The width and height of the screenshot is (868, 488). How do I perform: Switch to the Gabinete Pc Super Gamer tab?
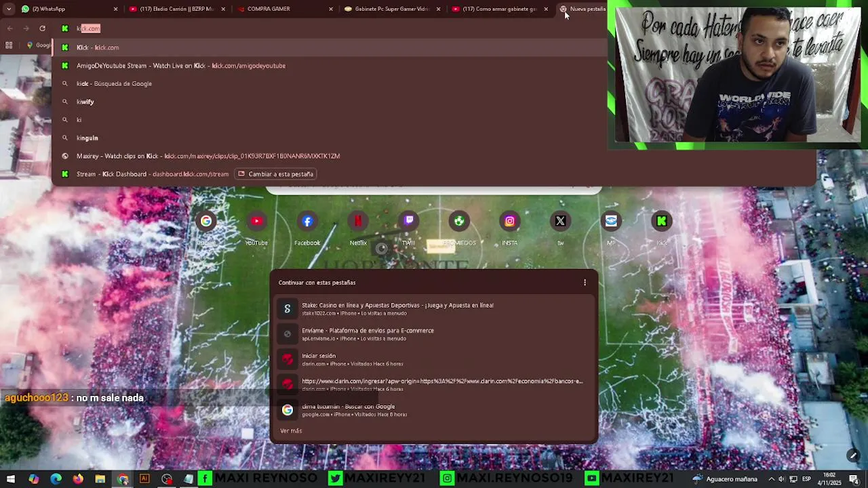click(x=392, y=9)
